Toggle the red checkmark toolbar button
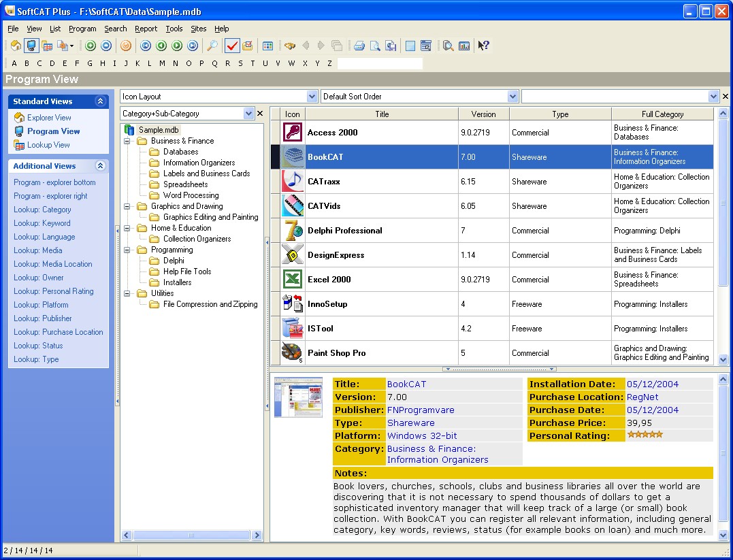The height and width of the screenshot is (560, 733). click(x=232, y=46)
